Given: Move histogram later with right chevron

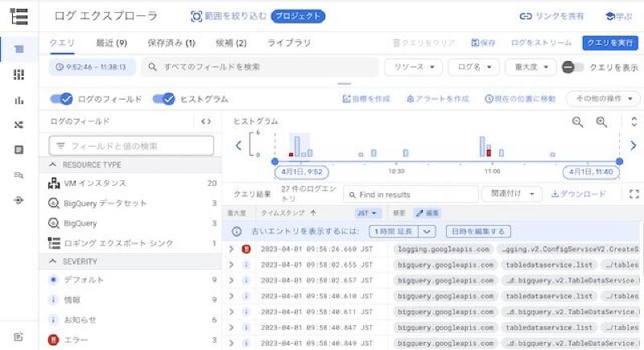Looking at the screenshot, I should (633, 146).
